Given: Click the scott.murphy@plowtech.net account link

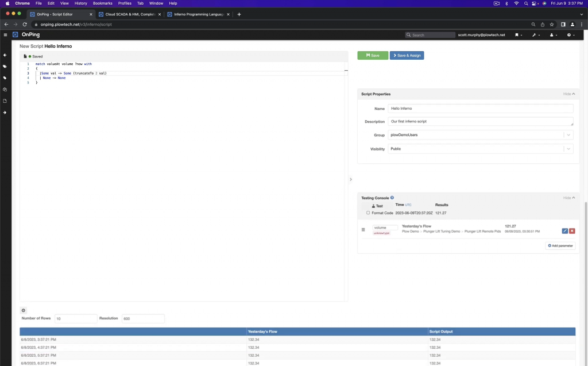Looking at the screenshot, I should pos(481,35).
